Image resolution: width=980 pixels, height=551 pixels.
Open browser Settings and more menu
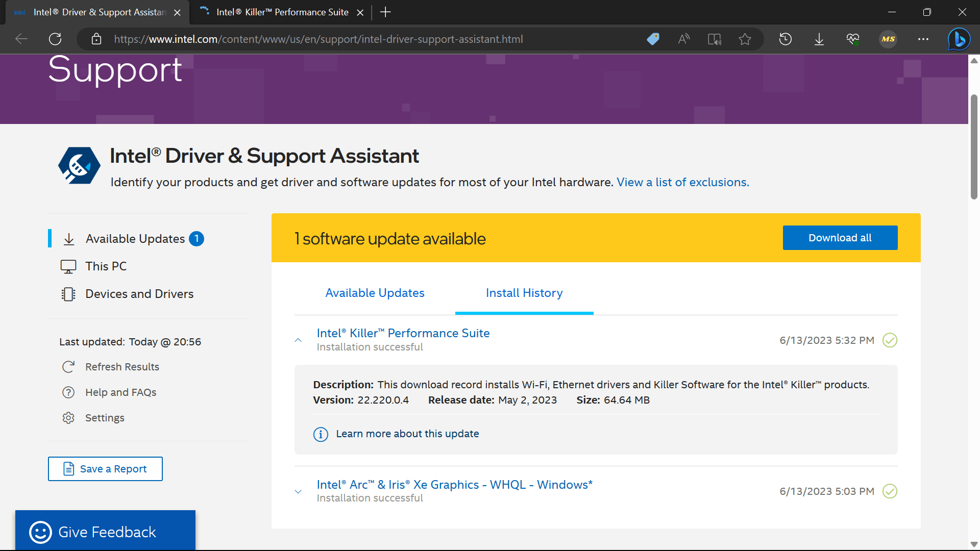click(923, 39)
